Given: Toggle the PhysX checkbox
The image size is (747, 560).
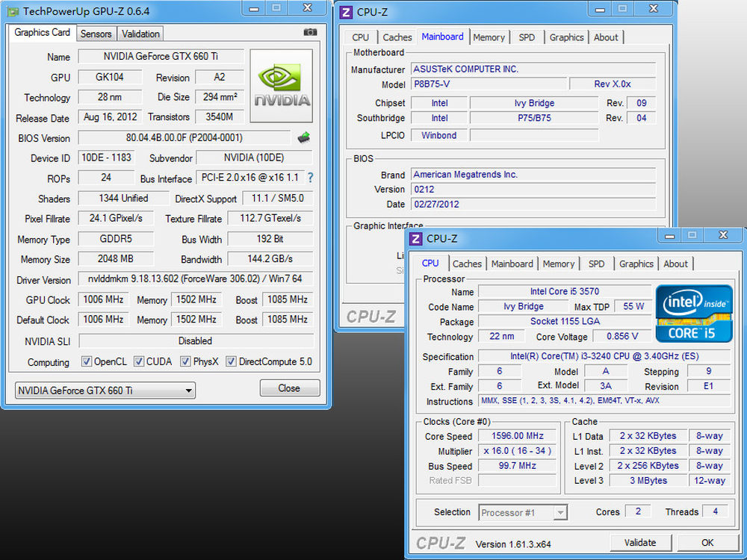Looking at the screenshot, I should click(x=185, y=361).
